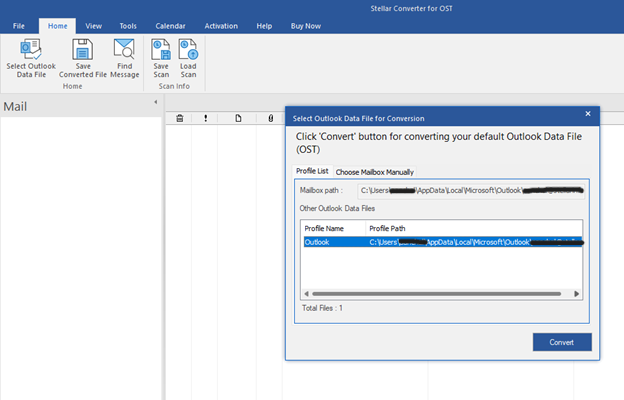The height and width of the screenshot is (400, 624).
Task: Switch to the View ribbon tab
Action: (x=93, y=24)
